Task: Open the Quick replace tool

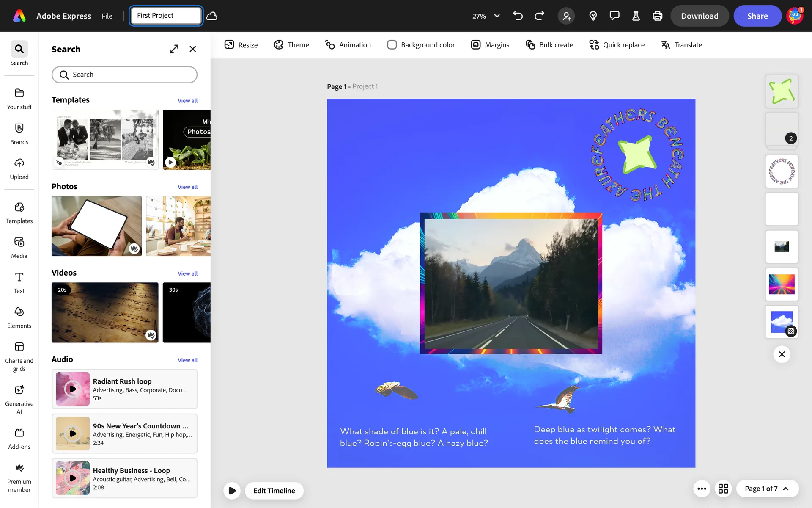Action: pos(617,45)
